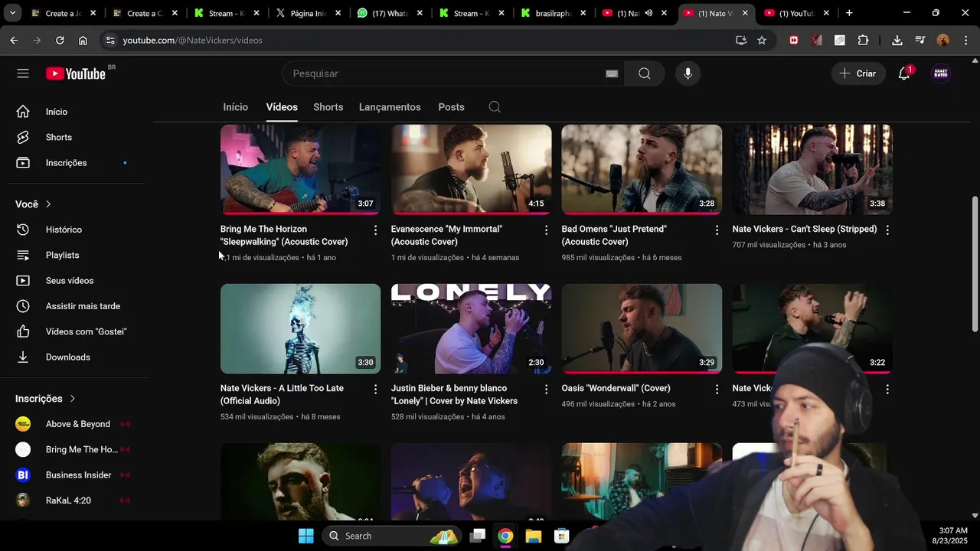980x551 pixels.
Task: Open options for Just Pretend cover video
Action: (717, 230)
